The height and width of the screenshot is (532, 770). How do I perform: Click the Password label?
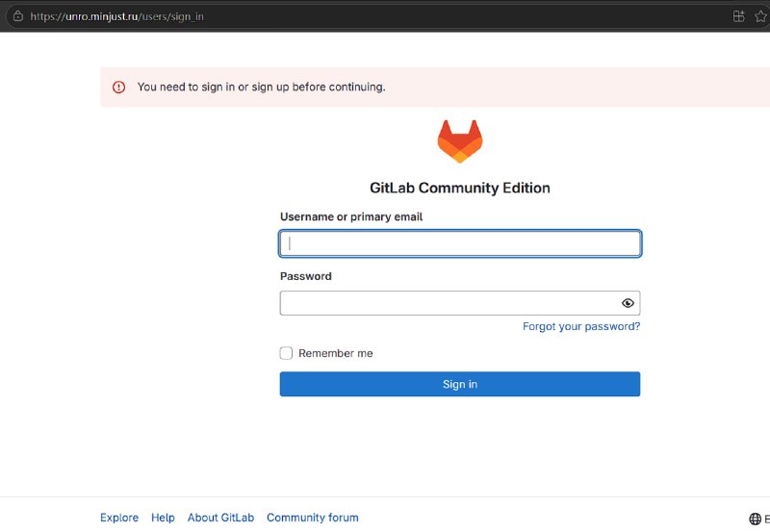[x=306, y=276]
